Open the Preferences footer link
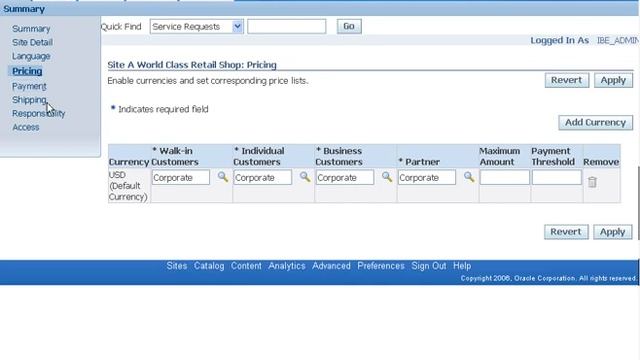Viewport: 640px width, 360px height. click(x=381, y=266)
